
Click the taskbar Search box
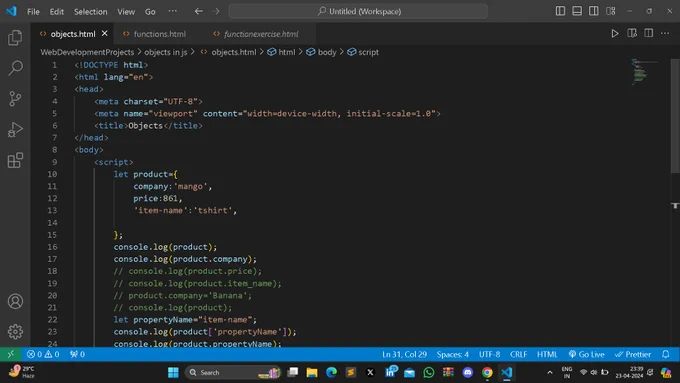tap(232, 373)
